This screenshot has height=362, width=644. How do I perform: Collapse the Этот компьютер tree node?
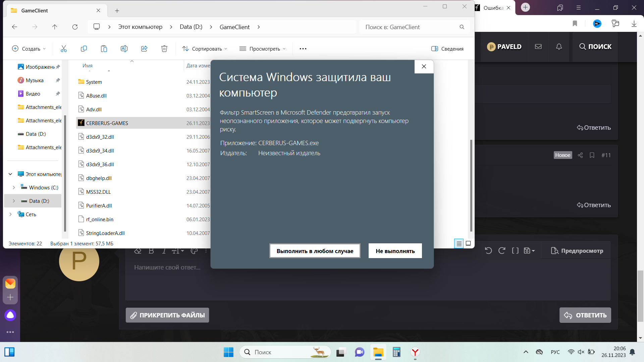[10, 174]
